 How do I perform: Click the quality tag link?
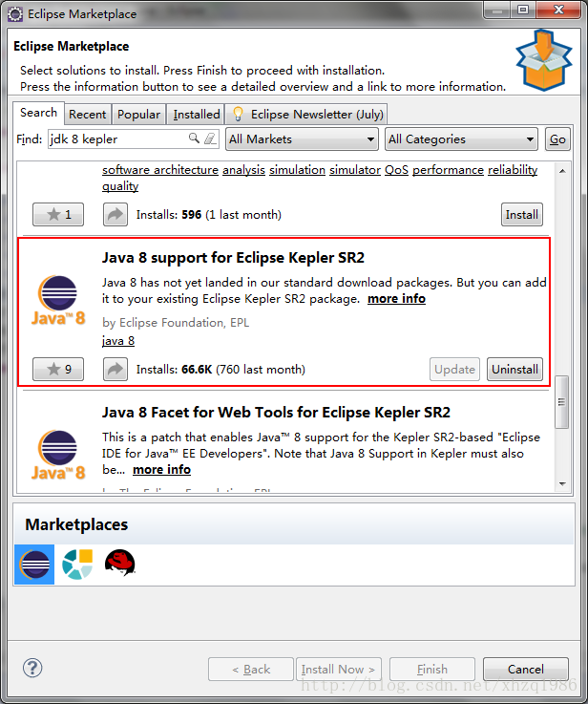click(120, 186)
